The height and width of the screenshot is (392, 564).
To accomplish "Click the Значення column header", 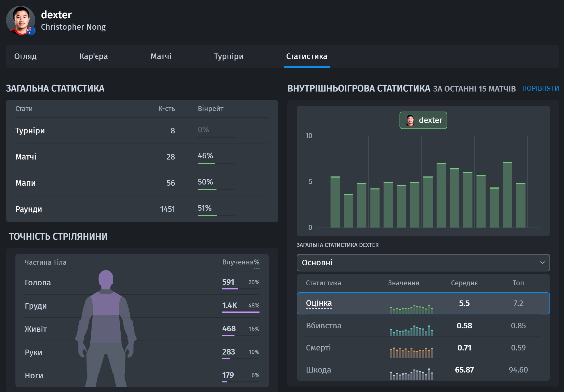I will coord(404,283).
